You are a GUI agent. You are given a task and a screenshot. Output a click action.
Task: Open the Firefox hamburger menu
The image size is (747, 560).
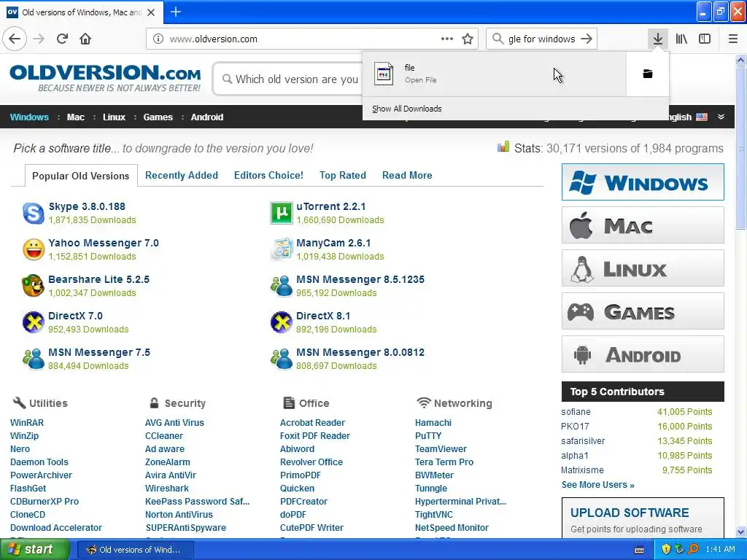click(x=733, y=39)
